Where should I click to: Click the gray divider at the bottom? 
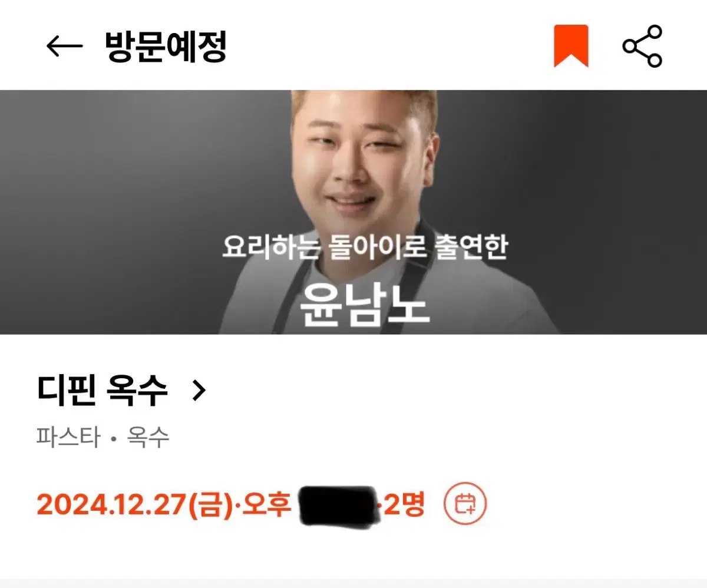[x=353, y=584]
